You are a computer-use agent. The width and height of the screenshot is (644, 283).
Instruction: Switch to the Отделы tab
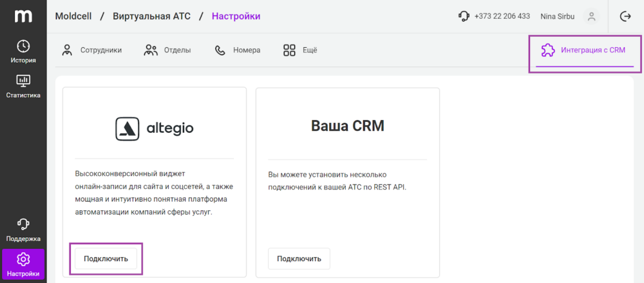(x=167, y=50)
